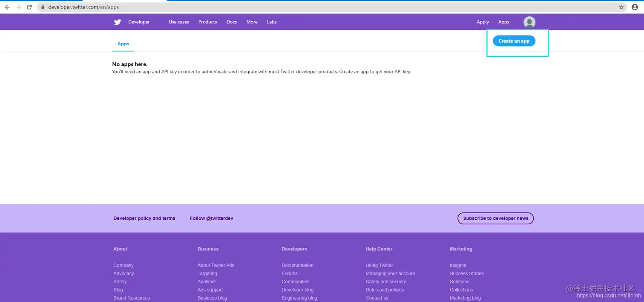Click the address bar URL
The image size is (644, 302).
click(83, 7)
